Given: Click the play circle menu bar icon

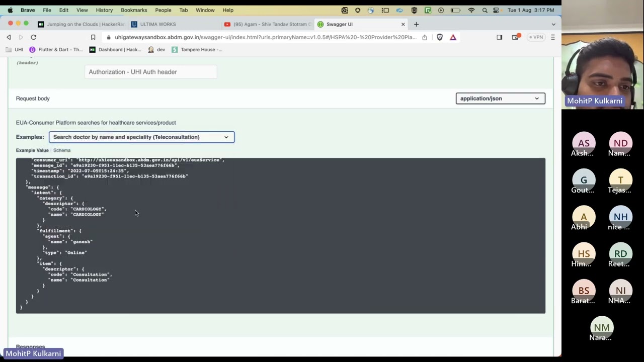Looking at the screenshot, I should (x=441, y=10).
